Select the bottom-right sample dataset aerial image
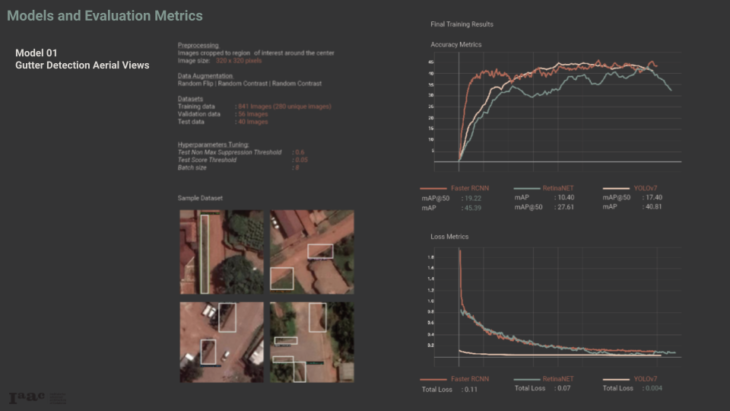The width and height of the screenshot is (730, 411). coord(311,339)
